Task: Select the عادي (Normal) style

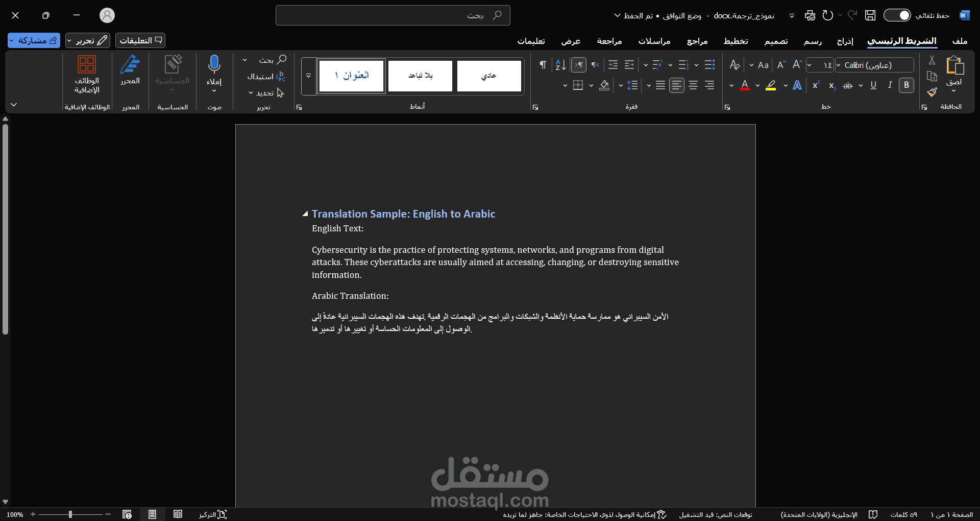Action: pyautogui.click(x=489, y=76)
